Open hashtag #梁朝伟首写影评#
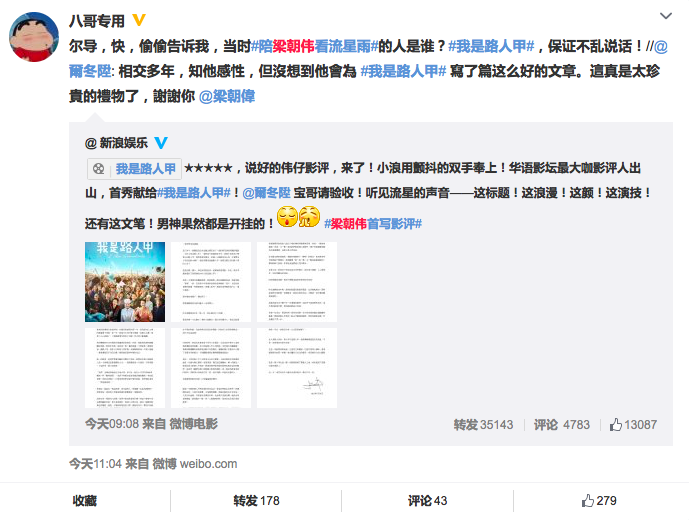Screen dimensions: 689x520 tap(373, 224)
